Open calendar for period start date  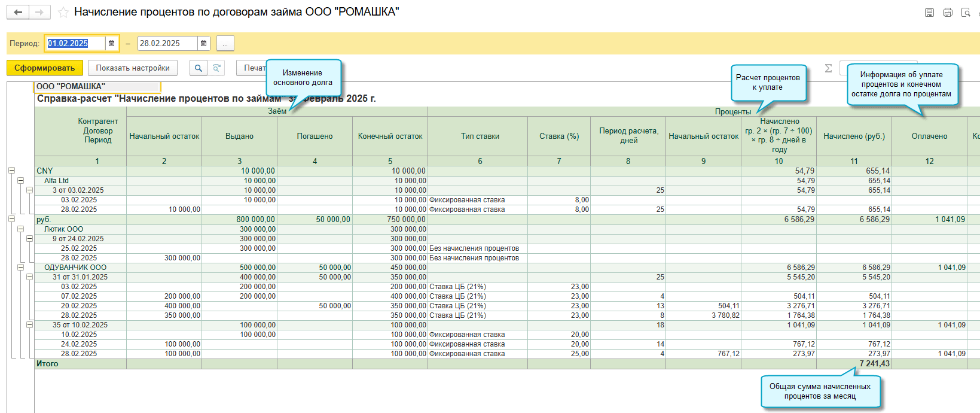(112, 43)
